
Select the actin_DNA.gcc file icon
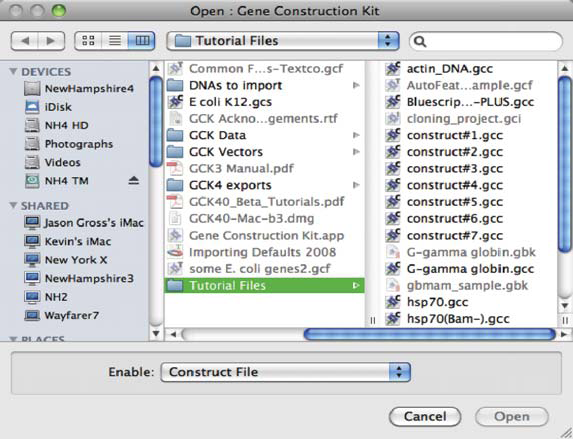393,68
